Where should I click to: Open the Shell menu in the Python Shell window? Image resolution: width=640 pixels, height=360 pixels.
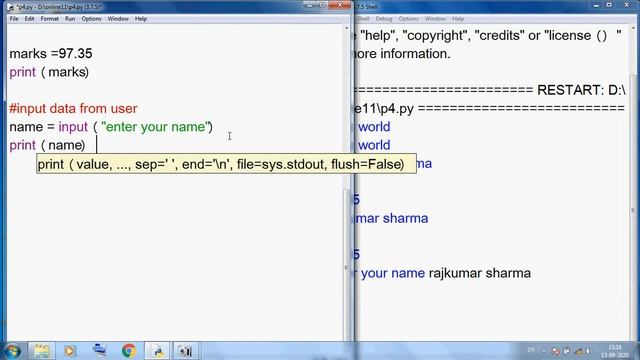coord(363,19)
